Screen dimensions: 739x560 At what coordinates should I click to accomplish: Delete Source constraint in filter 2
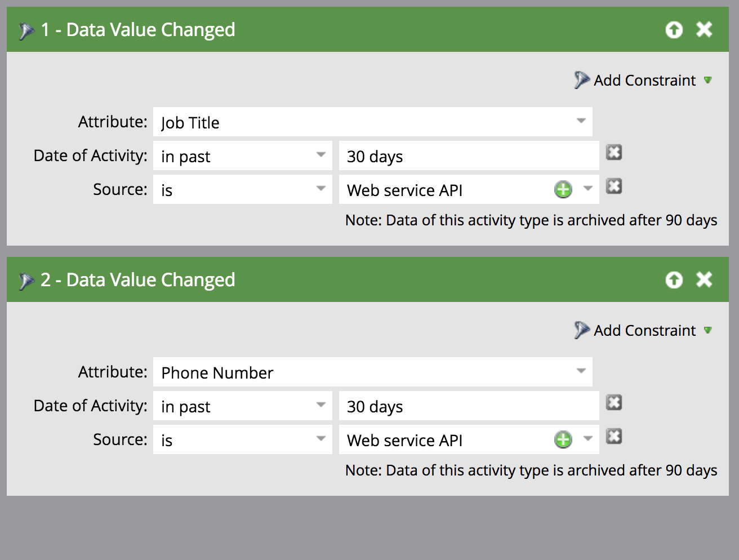(x=614, y=437)
